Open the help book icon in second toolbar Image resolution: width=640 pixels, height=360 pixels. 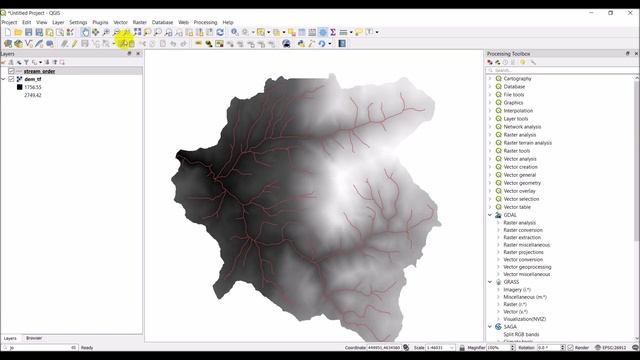point(342,44)
